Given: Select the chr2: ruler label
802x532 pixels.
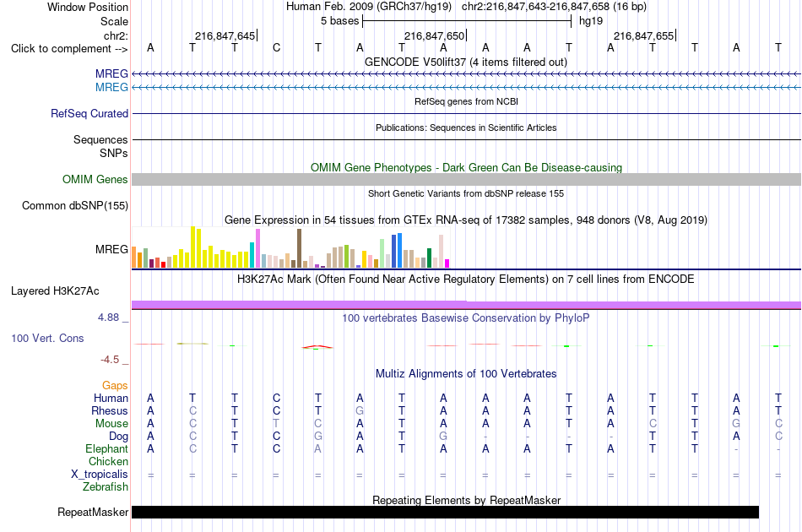Looking at the screenshot, I should [x=116, y=35].
